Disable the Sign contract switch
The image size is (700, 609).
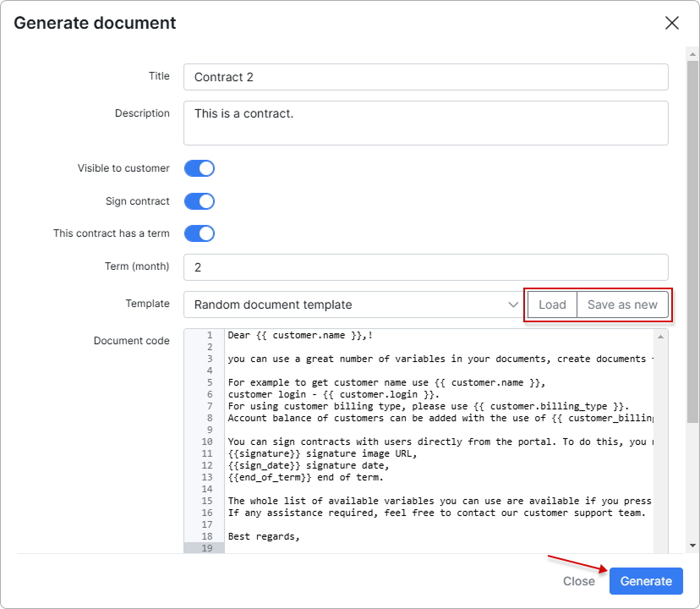200,201
